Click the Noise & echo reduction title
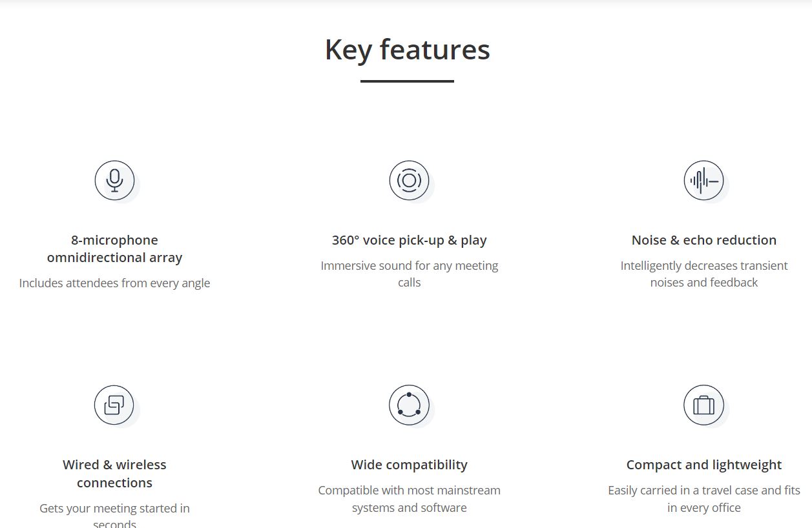 [x=704, y=240]
